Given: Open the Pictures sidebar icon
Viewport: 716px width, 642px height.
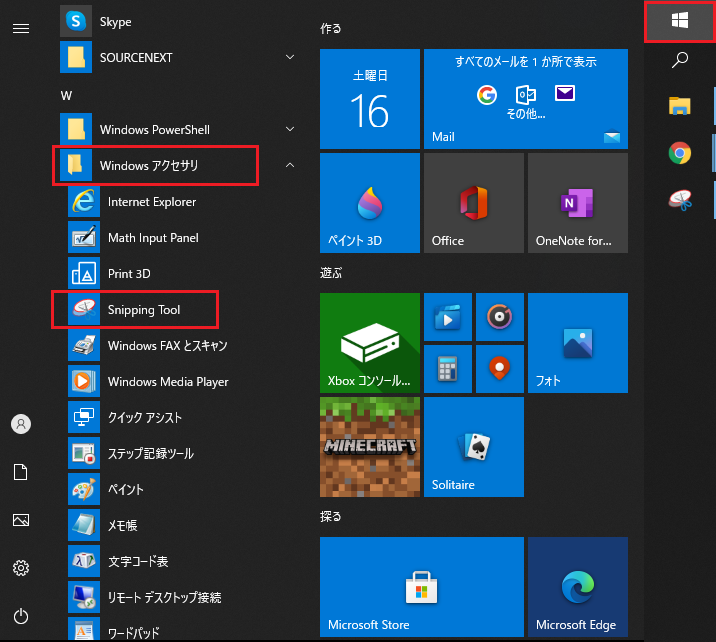Looking at the screenshot, I should tap(21, 520).
